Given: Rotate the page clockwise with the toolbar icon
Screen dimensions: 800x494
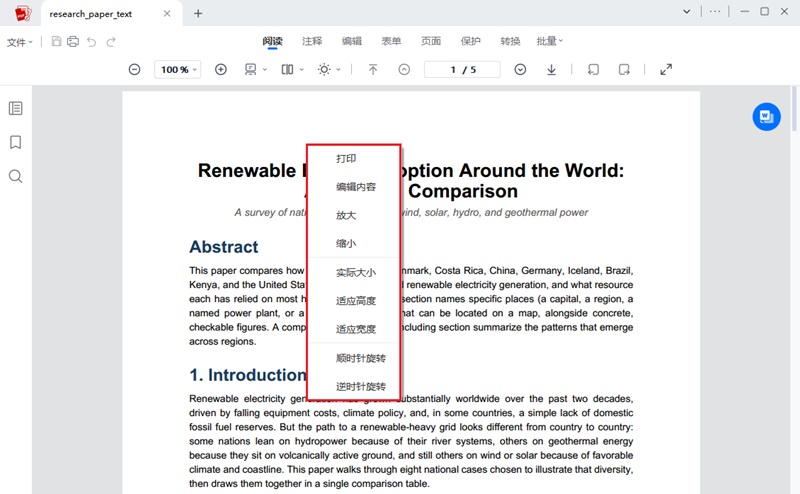Looking at the screenshot, I should tap(624, 69).
